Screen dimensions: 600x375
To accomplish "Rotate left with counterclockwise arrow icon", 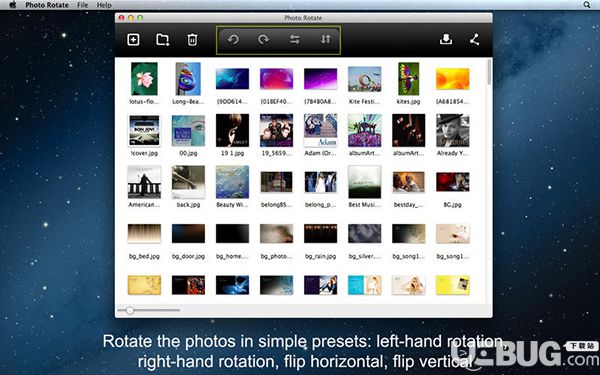I will [233, 39].
